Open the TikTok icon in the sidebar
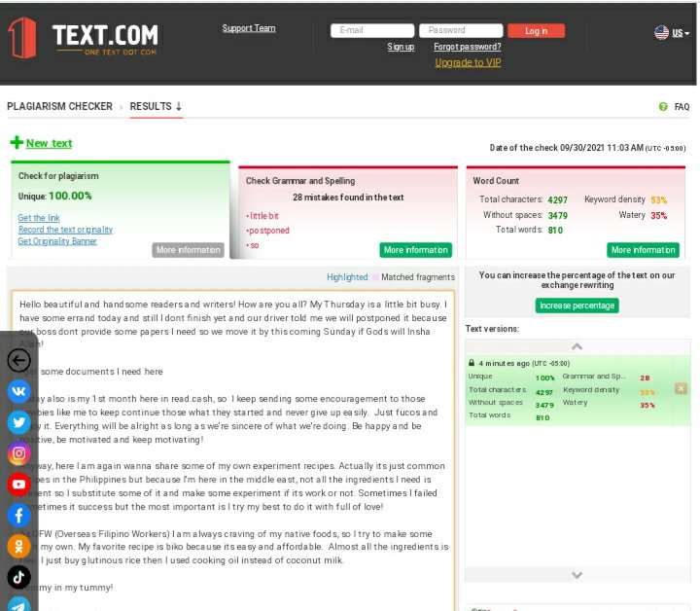The width and height of the screenshot is (700, 611). pyautogui.click(x=18, y=577)
